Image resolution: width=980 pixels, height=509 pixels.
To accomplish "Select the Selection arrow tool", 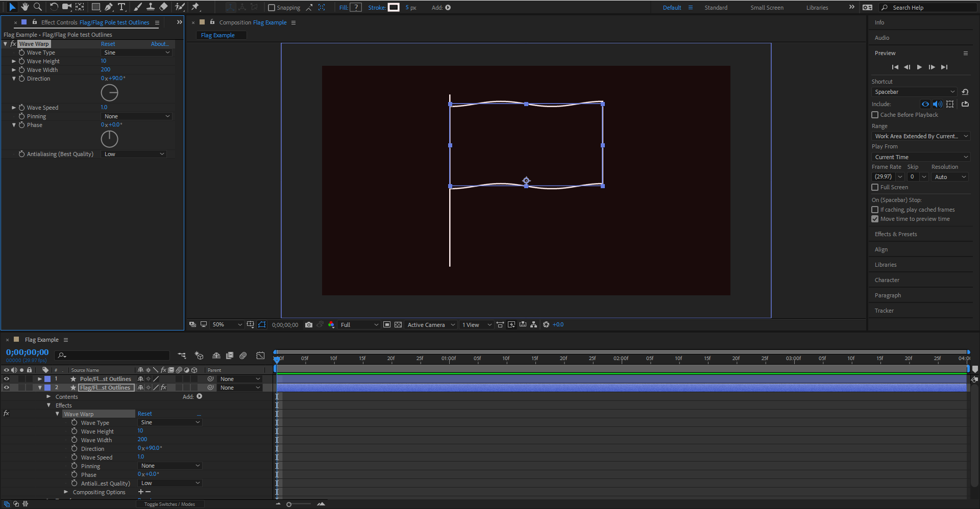I will 12,7.
